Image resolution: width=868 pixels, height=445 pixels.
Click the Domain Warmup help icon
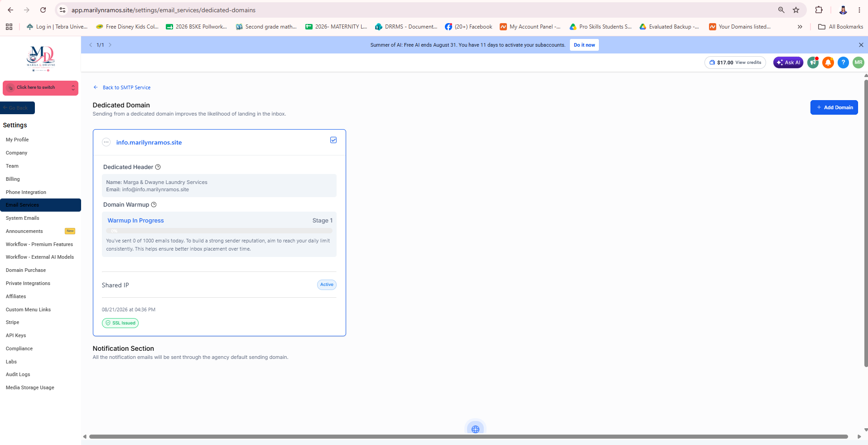[154, 205]
